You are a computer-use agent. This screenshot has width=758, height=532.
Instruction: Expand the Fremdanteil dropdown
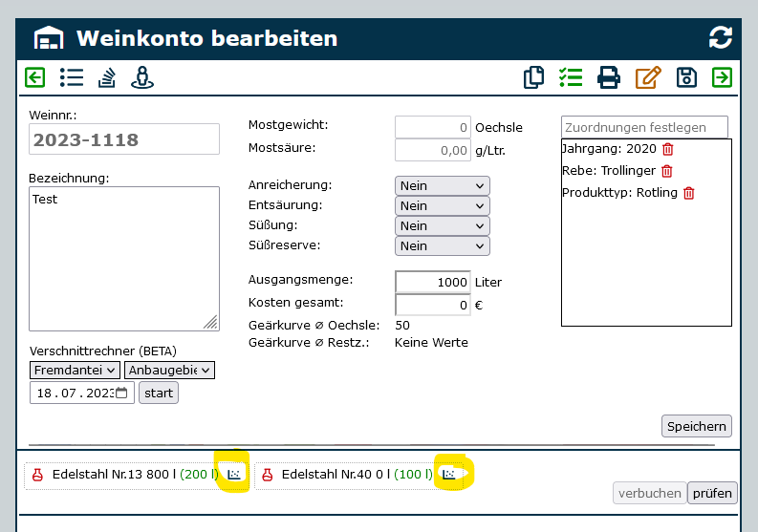coord(75,370)
